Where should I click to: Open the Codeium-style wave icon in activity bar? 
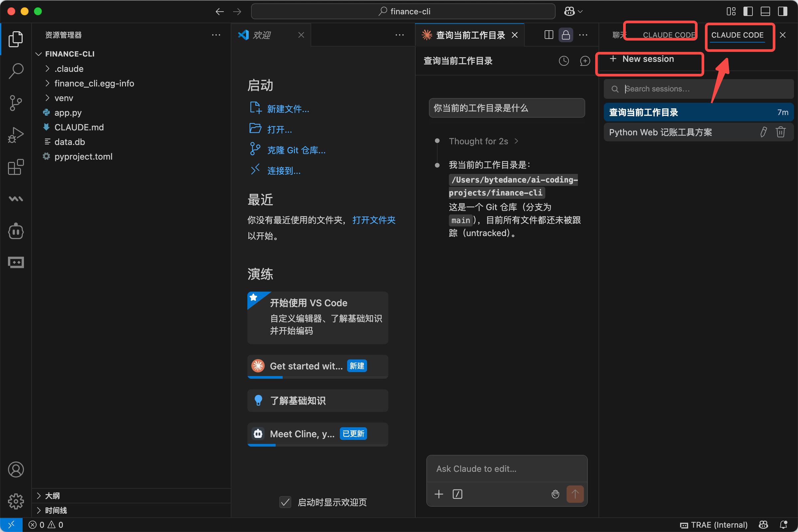16,199
